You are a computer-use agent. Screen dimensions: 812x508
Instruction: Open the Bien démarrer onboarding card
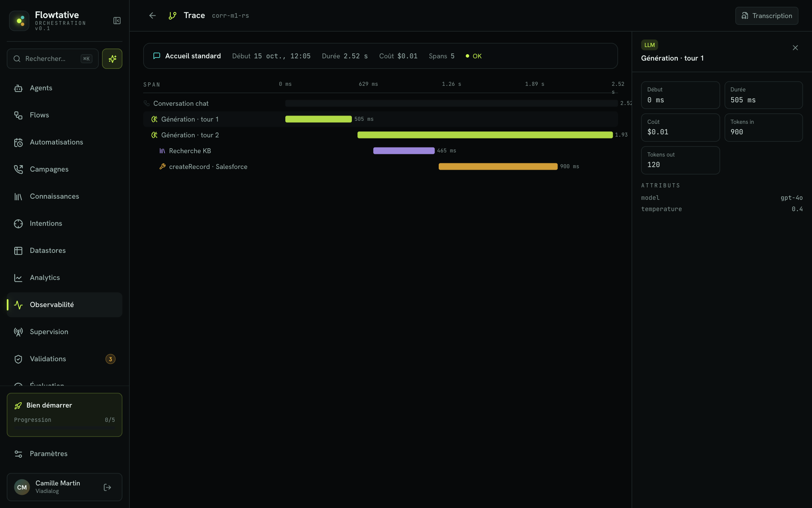coord(64,415)
